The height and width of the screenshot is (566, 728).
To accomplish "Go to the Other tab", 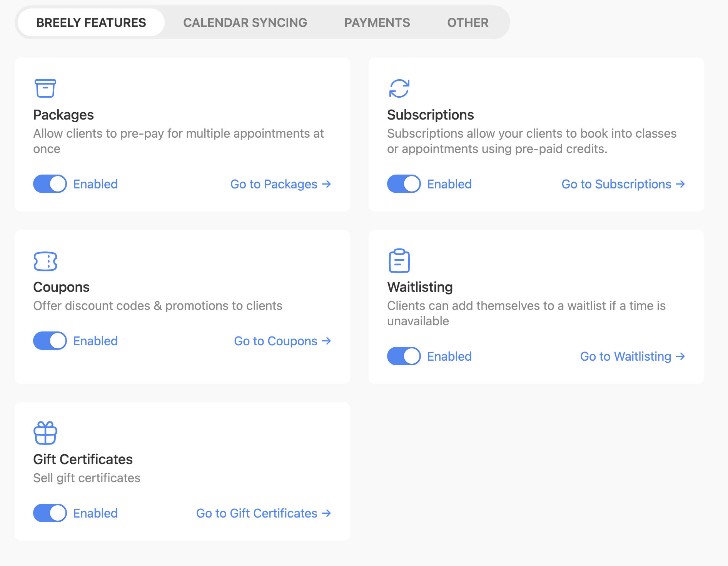I will click(468, 23).
